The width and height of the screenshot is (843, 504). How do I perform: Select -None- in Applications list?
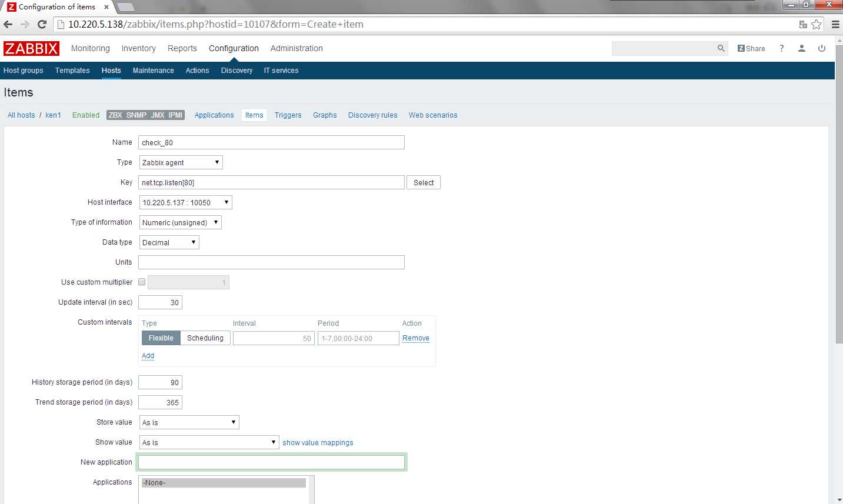pyautogui.click(x=224, y=483)
